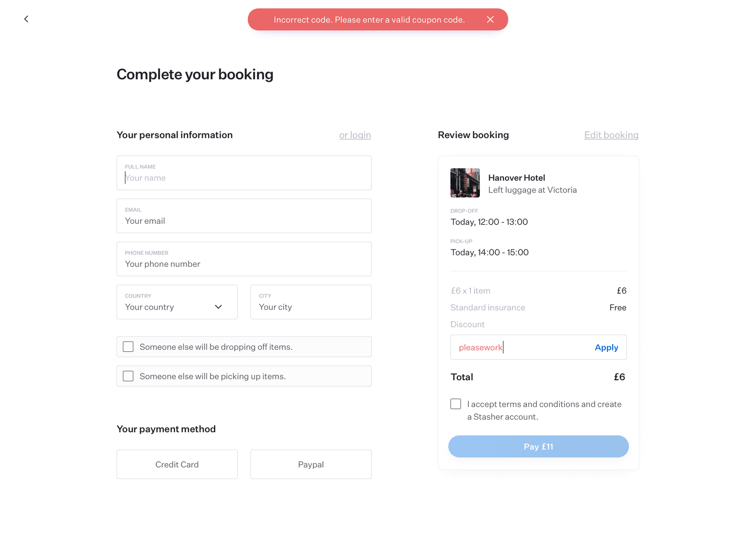This screenshot has width=756, height=542.
Task: Dismiss the incorrect coupon code alert
Action: 490,19
